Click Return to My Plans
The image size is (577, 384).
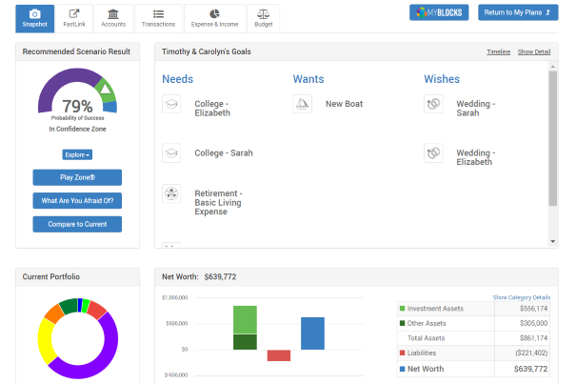tap(518, 13)
